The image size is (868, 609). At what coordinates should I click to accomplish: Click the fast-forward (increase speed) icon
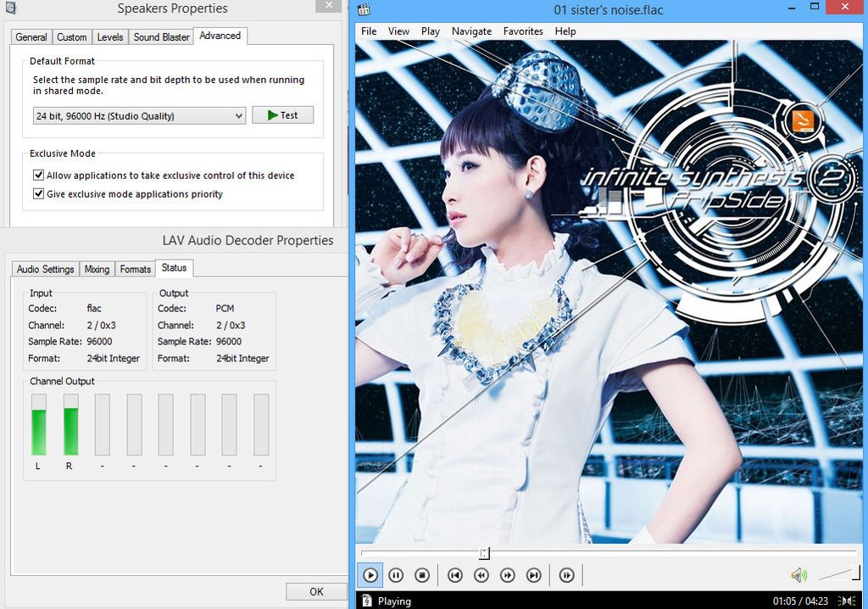click(507, 575)
